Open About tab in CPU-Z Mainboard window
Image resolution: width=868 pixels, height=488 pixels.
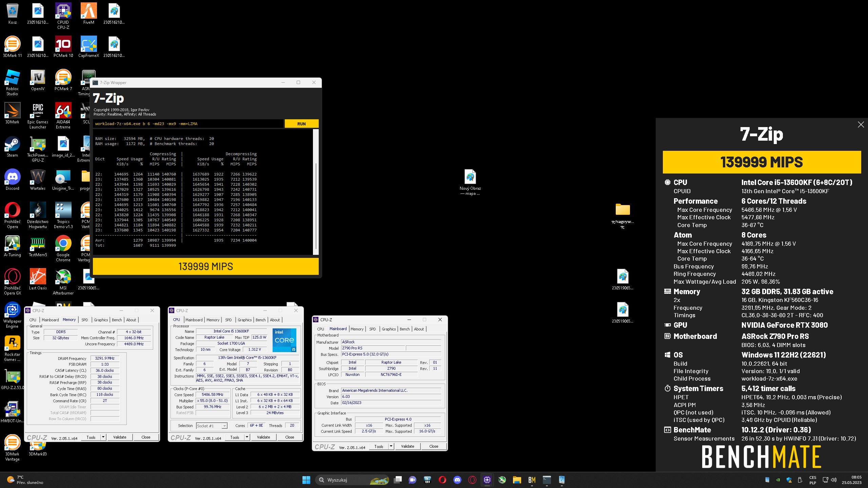click(x=419, y=329)
